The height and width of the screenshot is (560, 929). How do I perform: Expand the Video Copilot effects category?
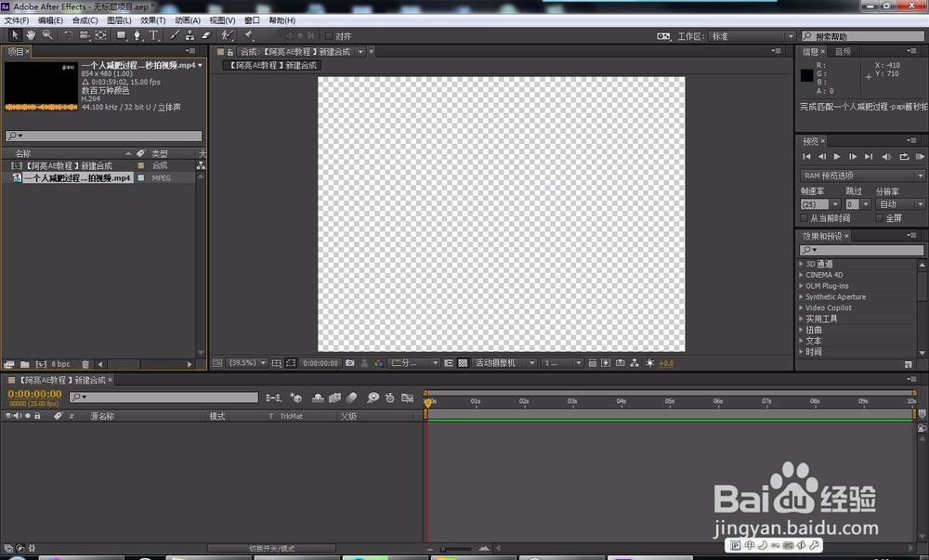[x=802, y=307]
